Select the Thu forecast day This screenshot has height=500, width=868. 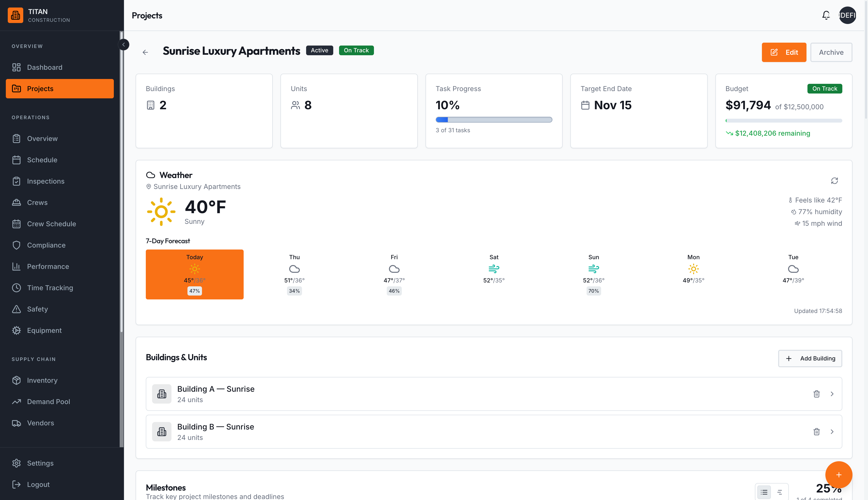pos(294,274)
